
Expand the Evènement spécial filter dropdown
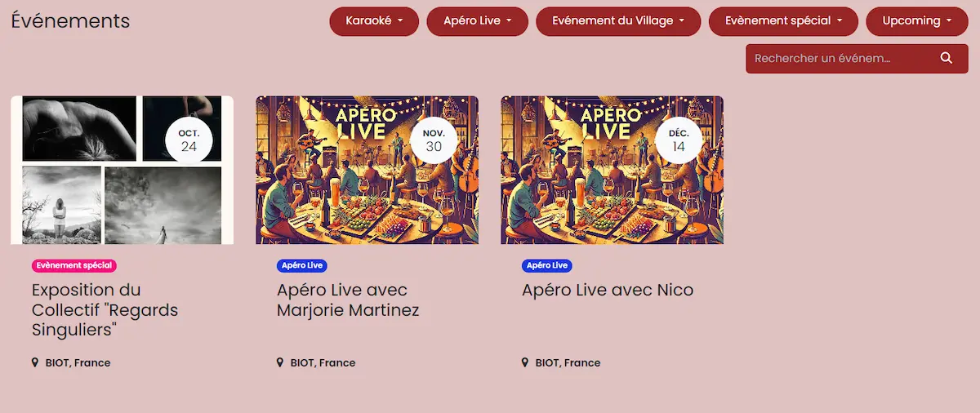tap(783, 21)
